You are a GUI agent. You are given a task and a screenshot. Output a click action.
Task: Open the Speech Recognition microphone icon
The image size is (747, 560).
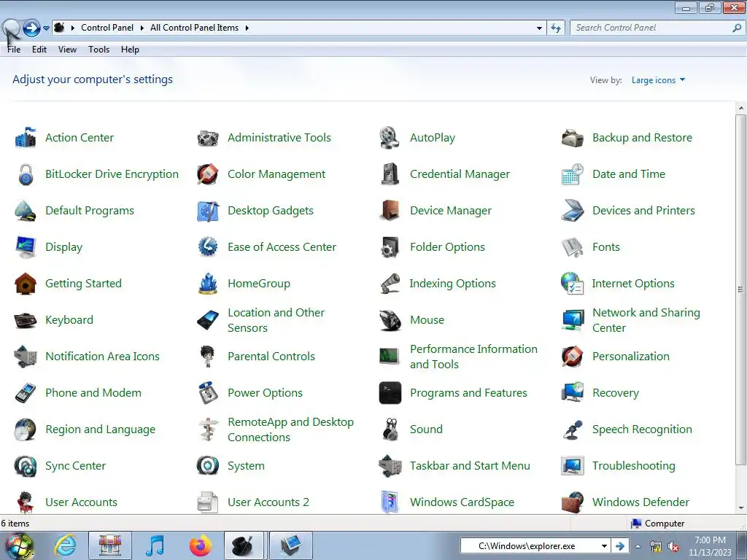click(573, 429)
